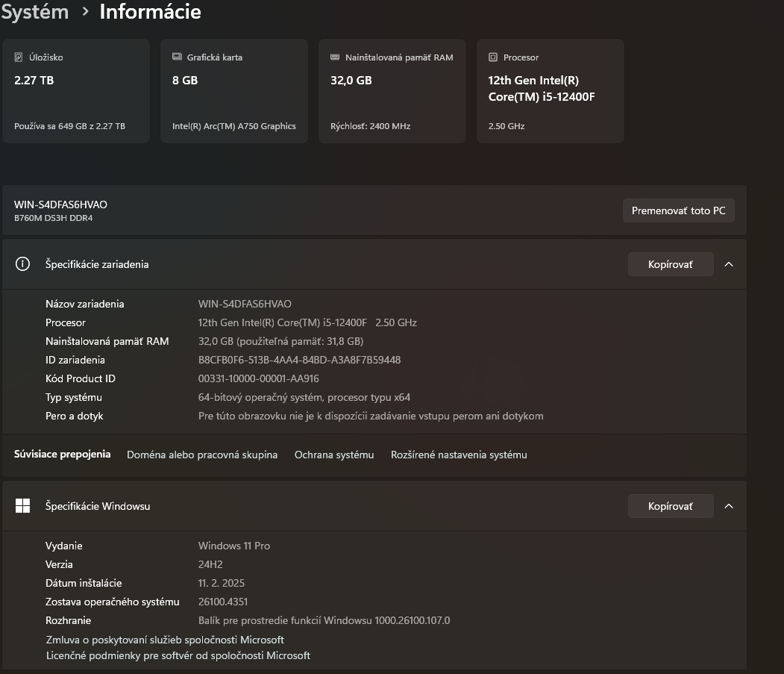Click the info icon beside Špecifikácie zariadenia
784x674 pixels.
[22, 263]
